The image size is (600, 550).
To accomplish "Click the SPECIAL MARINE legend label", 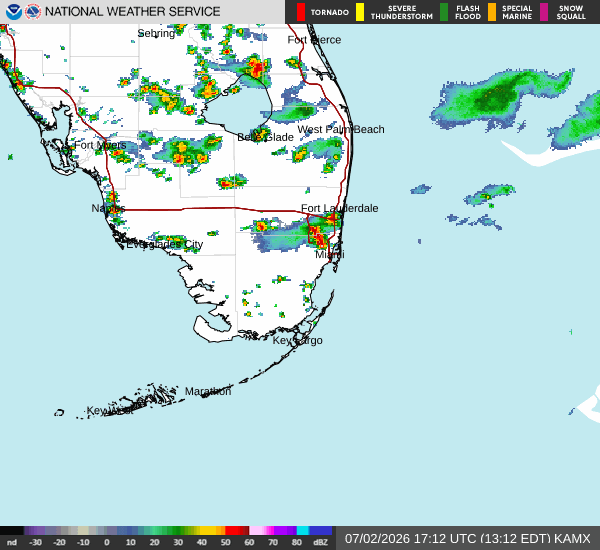I will 517,12.
